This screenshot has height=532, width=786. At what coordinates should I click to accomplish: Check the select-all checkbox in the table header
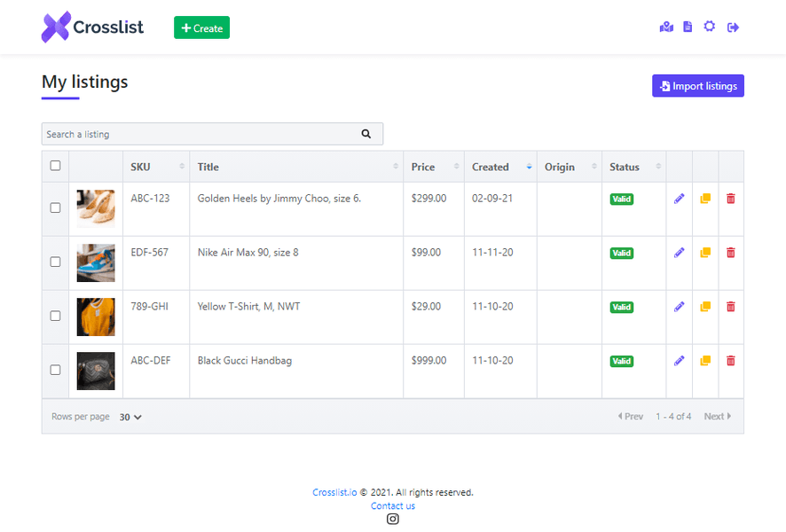55,166
